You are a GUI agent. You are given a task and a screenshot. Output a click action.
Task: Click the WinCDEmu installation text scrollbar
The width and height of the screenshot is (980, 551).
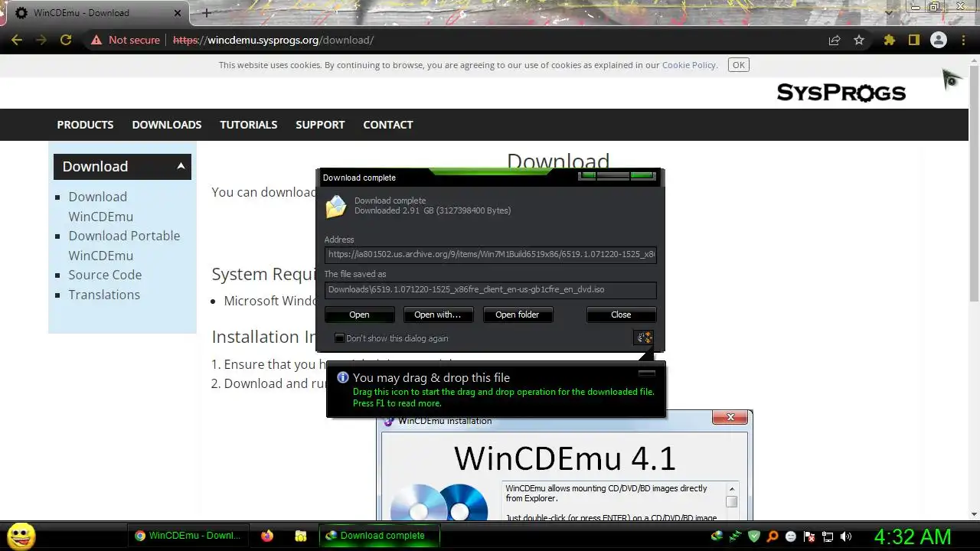731,502
